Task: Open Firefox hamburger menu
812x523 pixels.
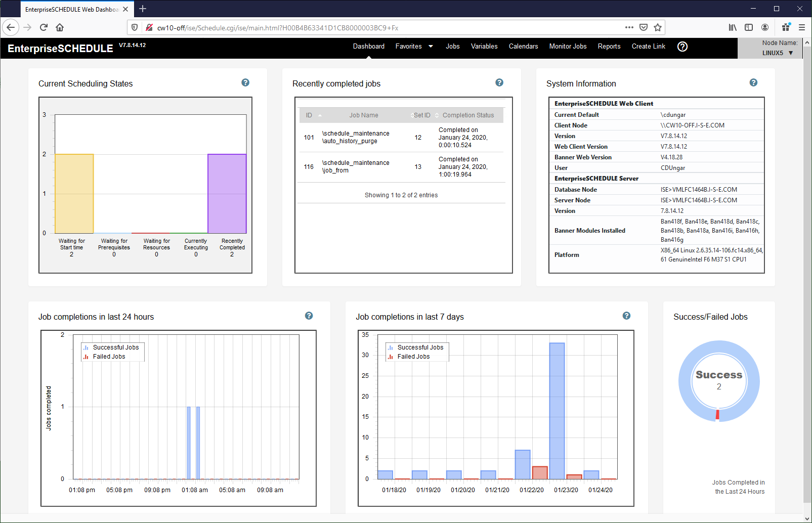Action: pyautogui.click(x=802, y=27)
